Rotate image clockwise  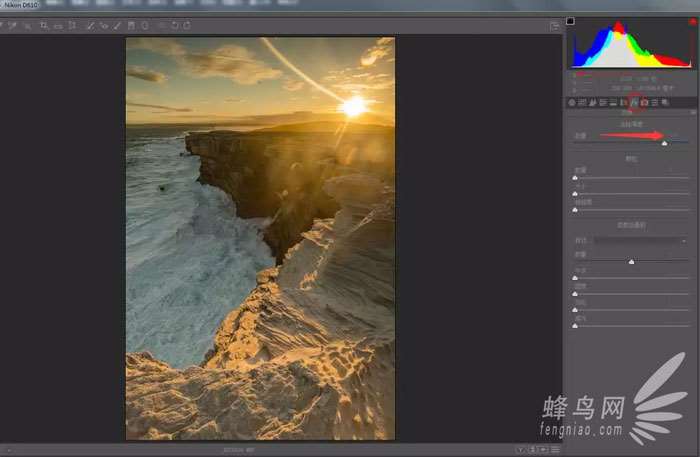coord(187,26)
